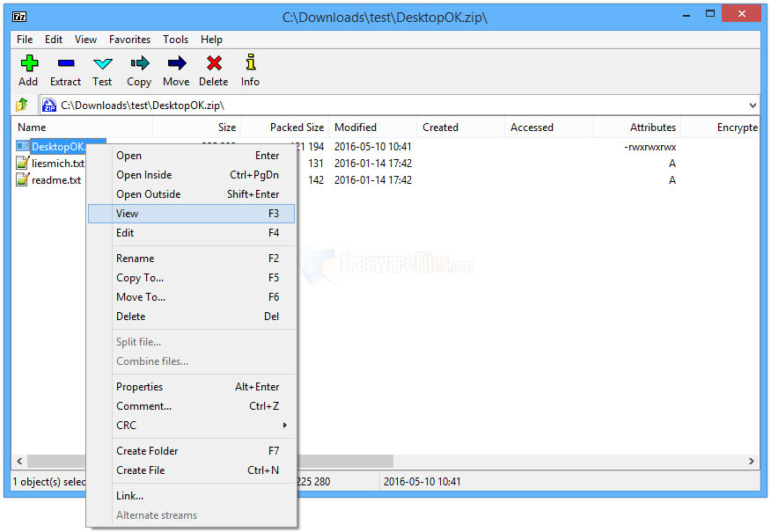Expand the CRC submenu
Screen dimensions: 771x532
click(284, 426)
